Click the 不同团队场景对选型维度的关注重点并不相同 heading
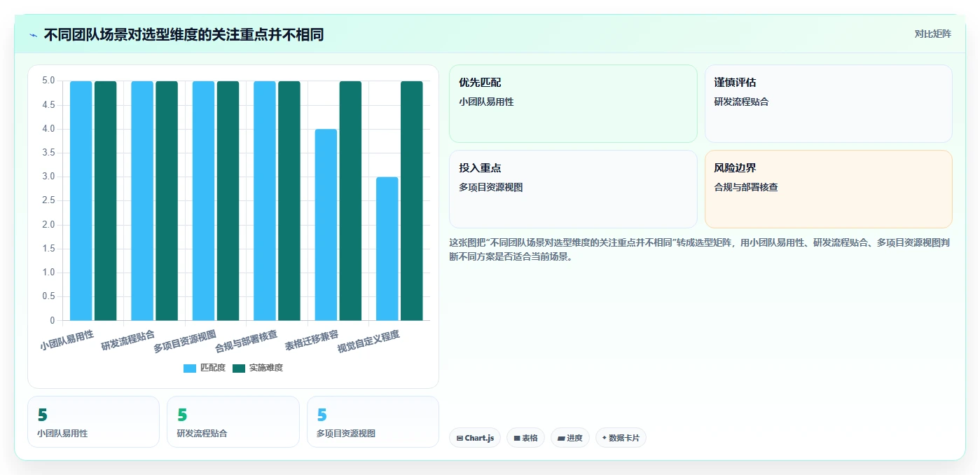980x475 pixels. [184, 34]
